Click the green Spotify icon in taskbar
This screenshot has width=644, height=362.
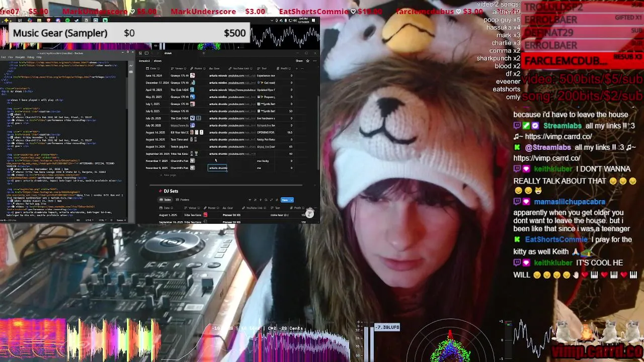[67, 20]
